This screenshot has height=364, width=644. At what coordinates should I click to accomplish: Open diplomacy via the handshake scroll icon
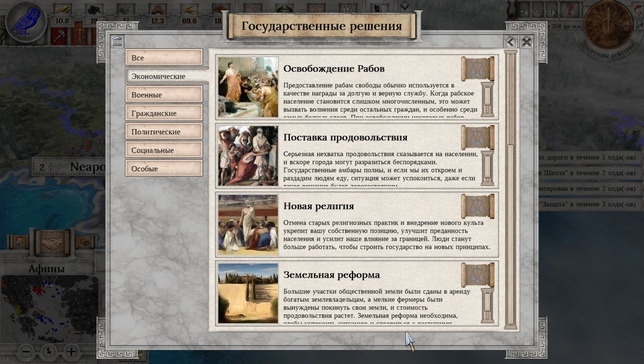(x=52, y=243)
